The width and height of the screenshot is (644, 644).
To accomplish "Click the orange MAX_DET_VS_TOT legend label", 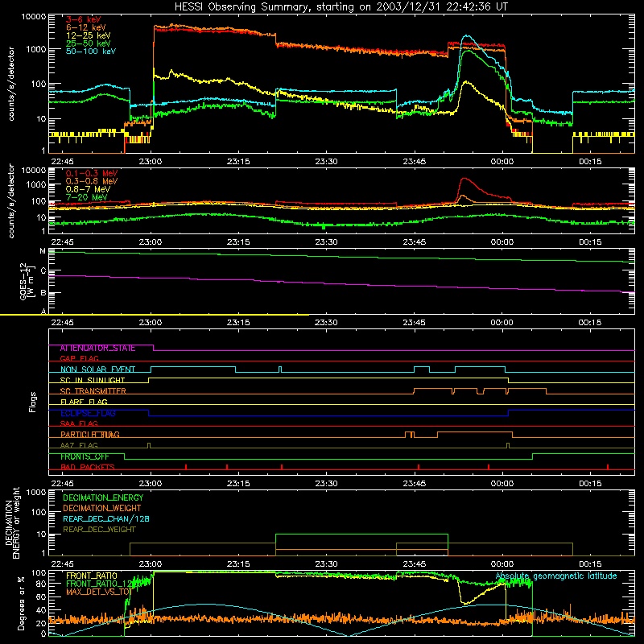I will [x=99, y=592].
